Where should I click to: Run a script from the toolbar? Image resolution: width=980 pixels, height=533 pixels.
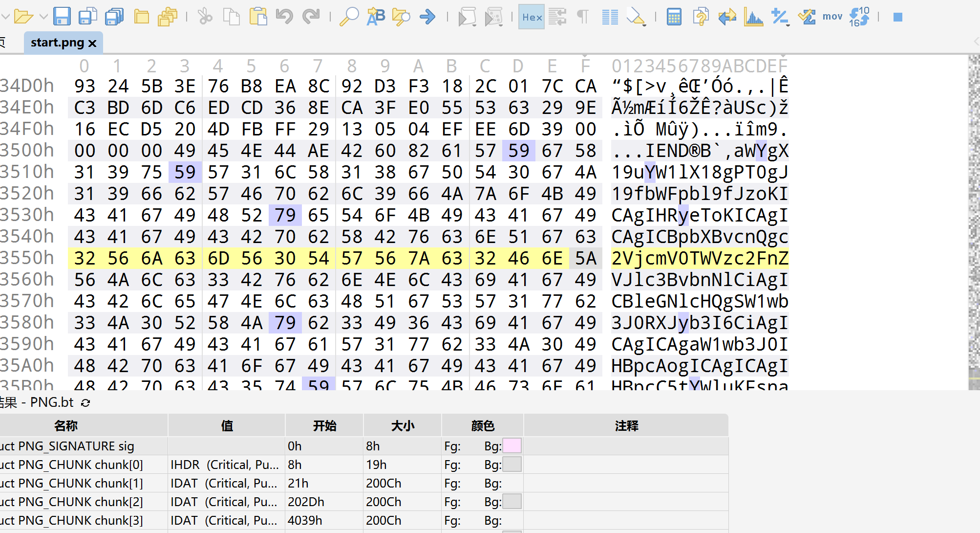[x=467, y=17]
